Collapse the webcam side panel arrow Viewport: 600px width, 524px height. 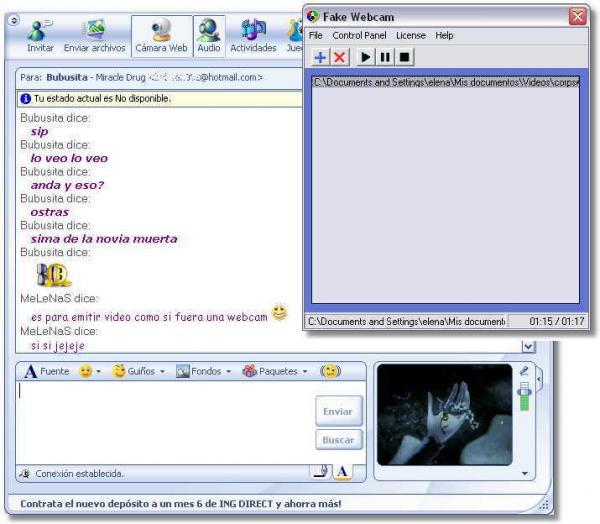[x=539, y=379]
